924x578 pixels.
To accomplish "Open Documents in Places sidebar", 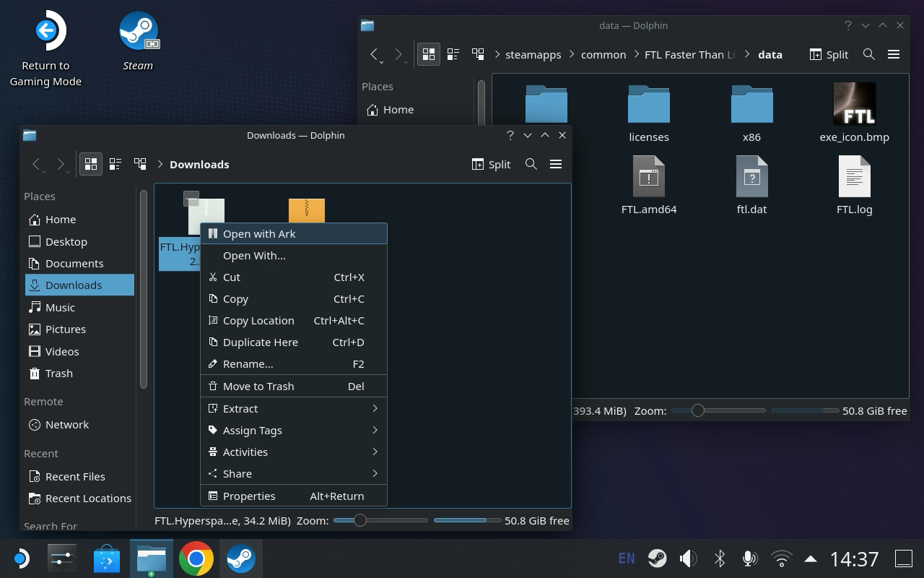I will (79, 263).
